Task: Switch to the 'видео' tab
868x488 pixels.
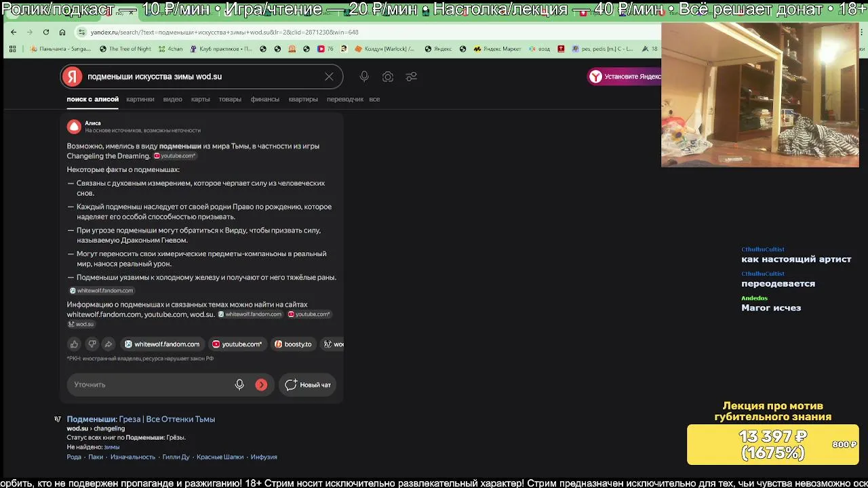Action: coord(172,99)
